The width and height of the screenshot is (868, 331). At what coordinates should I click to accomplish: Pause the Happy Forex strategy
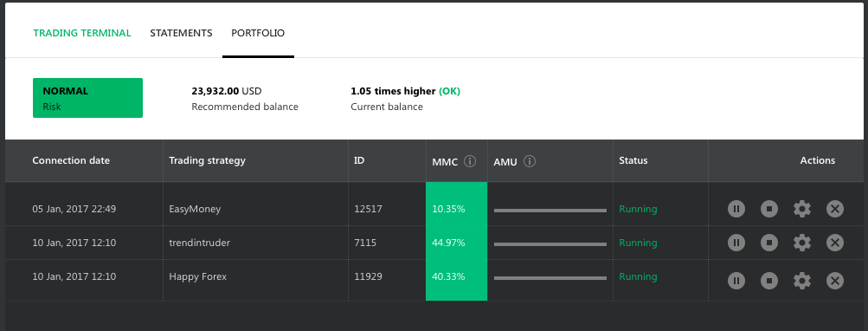click(736, 281)
